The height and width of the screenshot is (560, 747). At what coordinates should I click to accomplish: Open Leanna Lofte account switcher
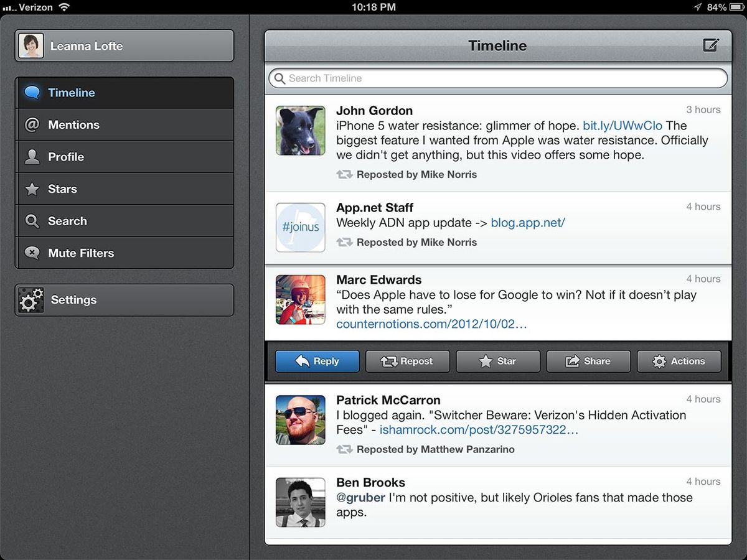tap(125, 46)
